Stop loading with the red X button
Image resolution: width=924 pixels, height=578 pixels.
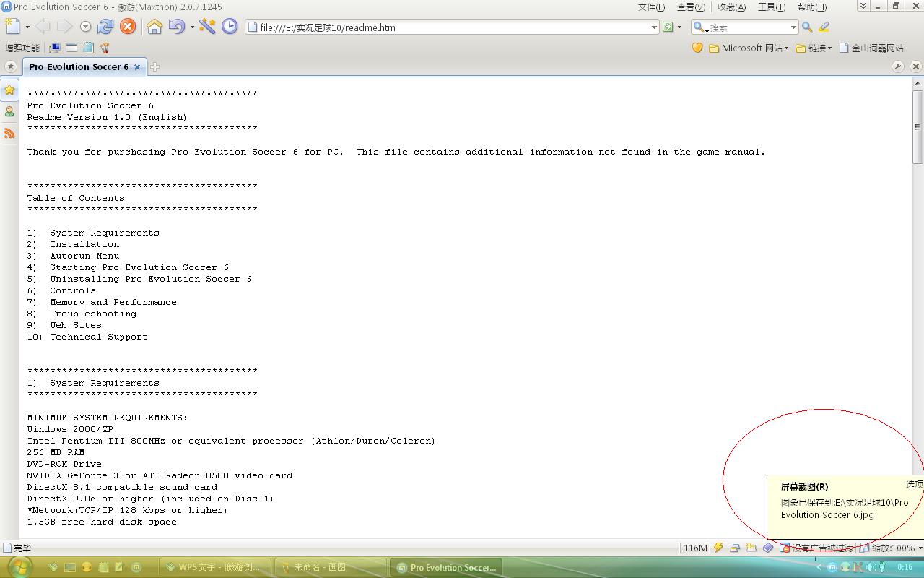[128, 27]
